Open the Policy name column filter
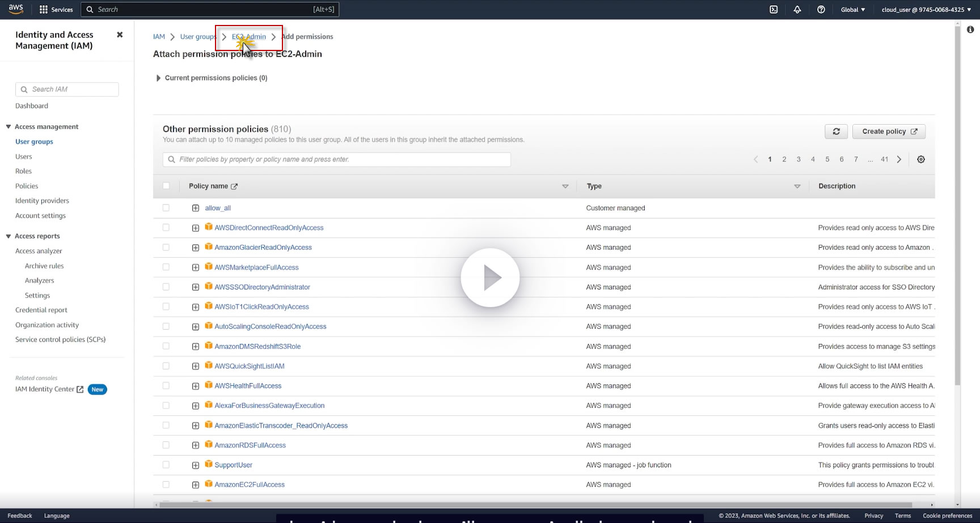 click(x=565, y=186)
